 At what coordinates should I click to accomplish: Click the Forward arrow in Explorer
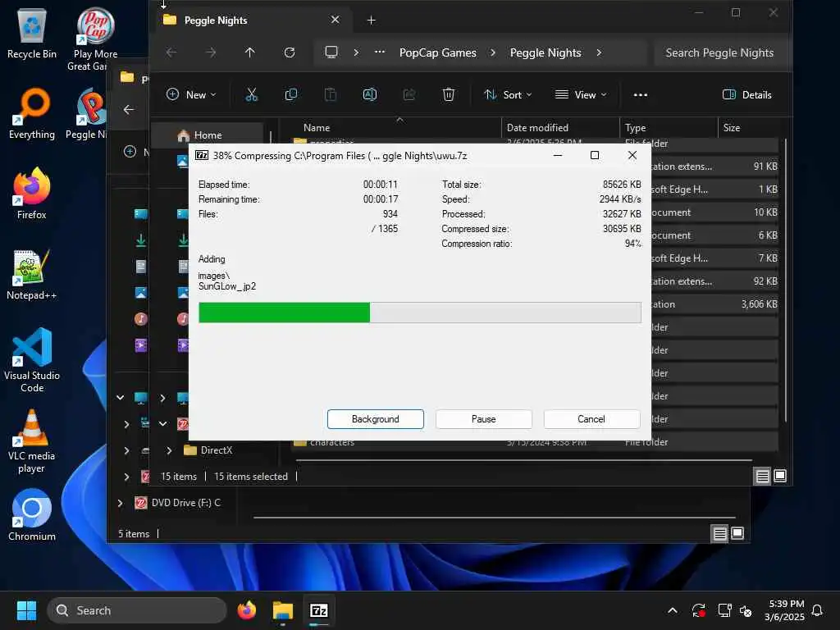point(211,52)
